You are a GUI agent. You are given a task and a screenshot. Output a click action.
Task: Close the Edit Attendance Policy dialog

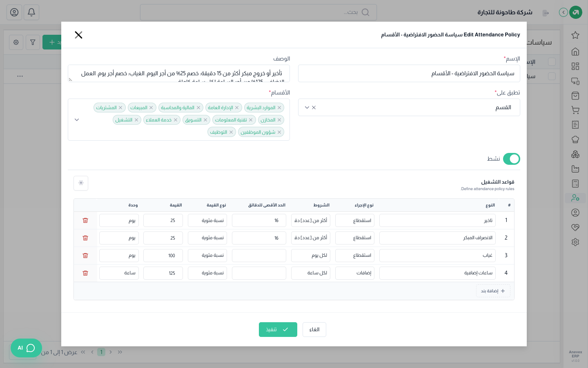coord(79,35)
